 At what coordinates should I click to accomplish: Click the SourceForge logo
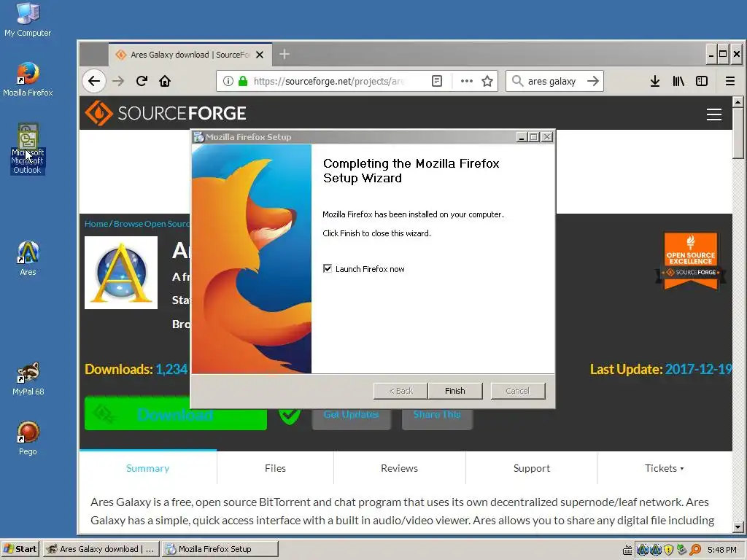tap(166, 113)
